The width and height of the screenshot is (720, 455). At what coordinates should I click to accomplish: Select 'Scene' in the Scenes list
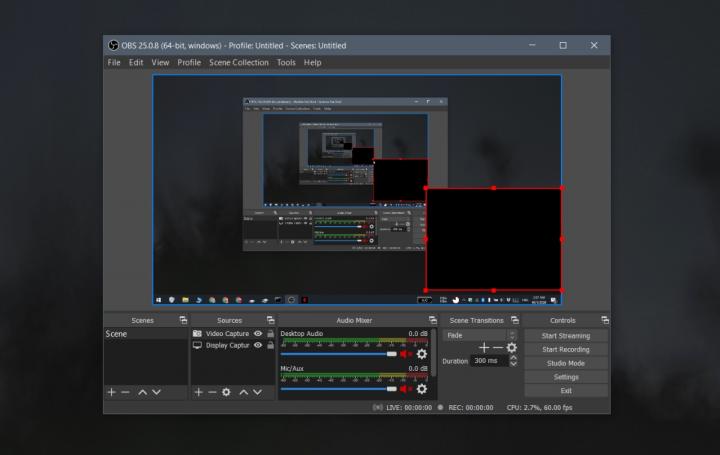pos(146,334)
